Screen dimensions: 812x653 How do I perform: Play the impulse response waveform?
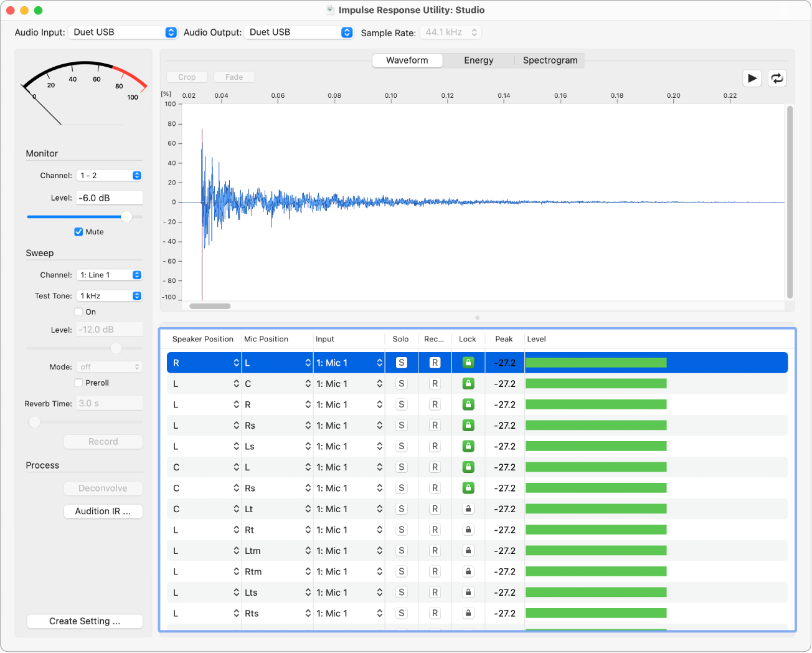click(752, 79)
